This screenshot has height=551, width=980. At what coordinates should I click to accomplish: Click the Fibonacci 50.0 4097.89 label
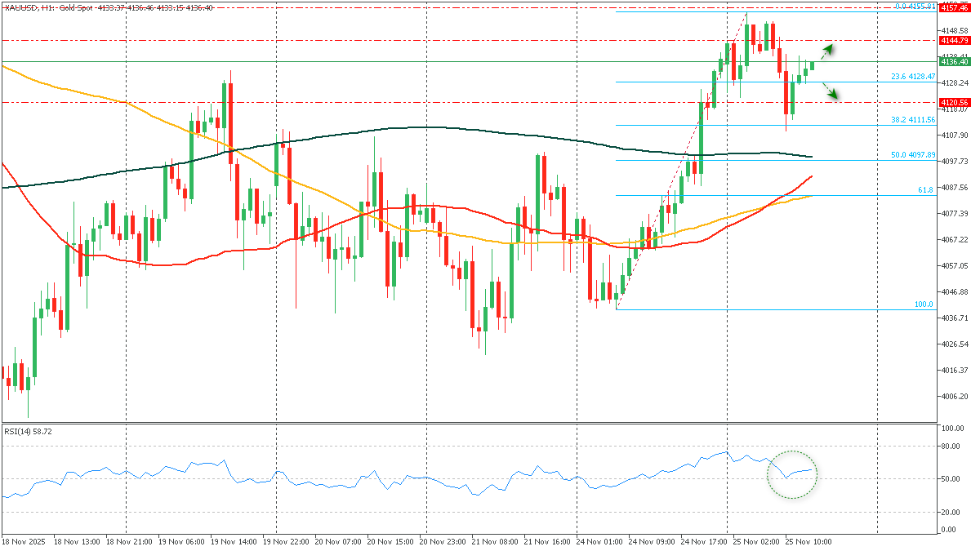912,154
